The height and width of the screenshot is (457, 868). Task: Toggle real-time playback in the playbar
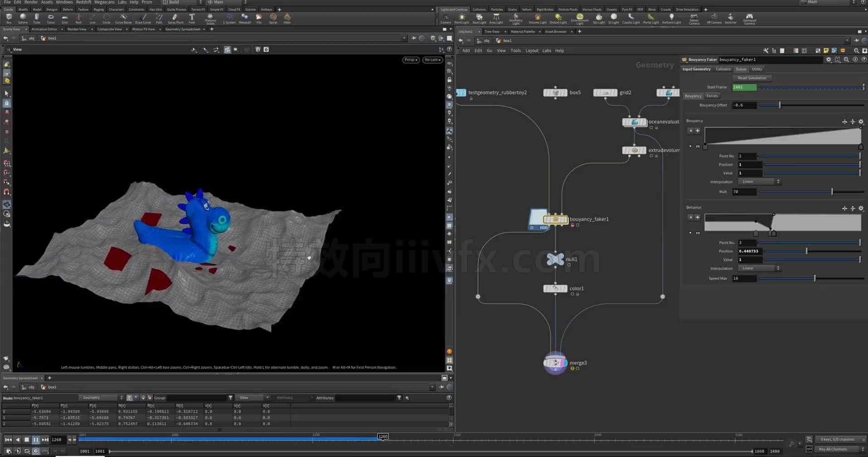[36, 451]
